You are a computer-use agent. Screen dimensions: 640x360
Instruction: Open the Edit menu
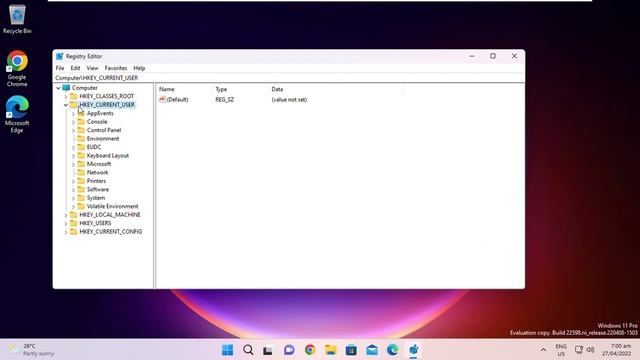tap(75, 68)
